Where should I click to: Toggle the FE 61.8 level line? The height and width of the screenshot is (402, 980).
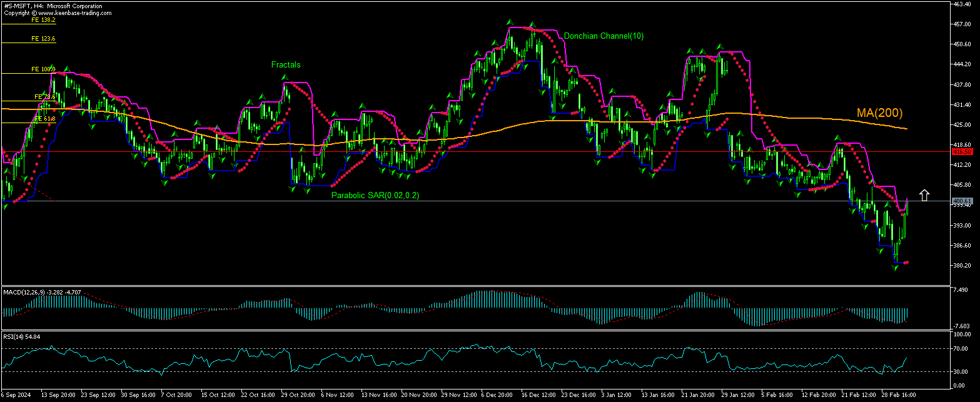click(45, 119)
